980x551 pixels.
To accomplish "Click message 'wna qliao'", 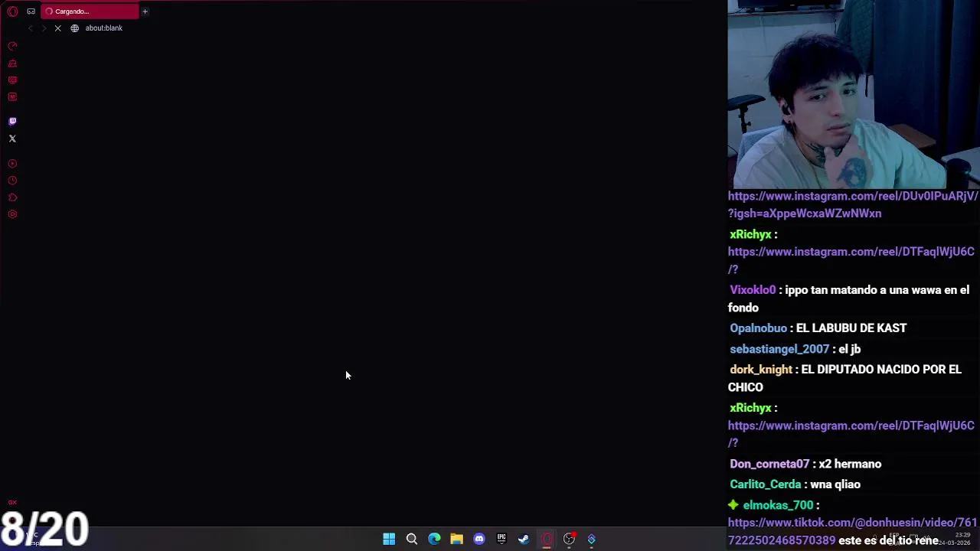I will click(x=835, y=484).
